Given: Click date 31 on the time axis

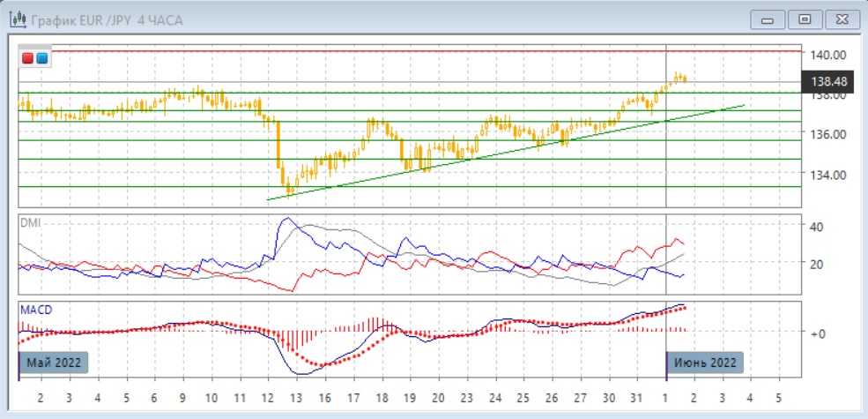Looking at the screenshot, I should click(x=637, y=398).
